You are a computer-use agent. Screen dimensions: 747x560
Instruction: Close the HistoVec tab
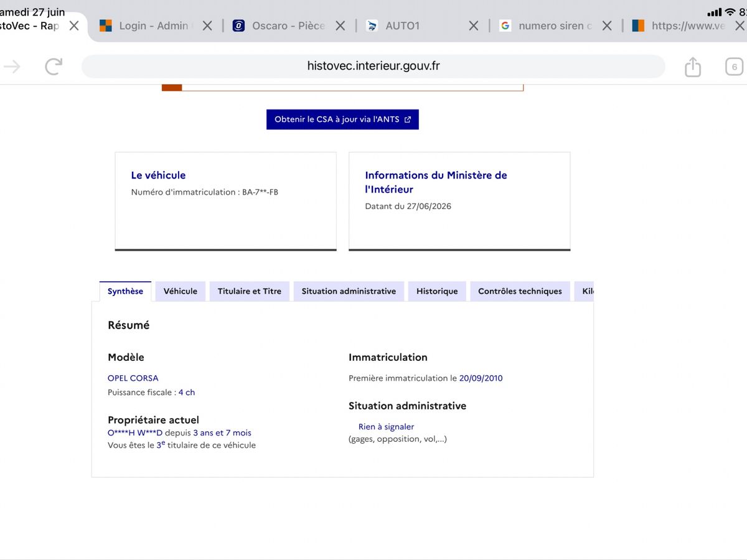[x=74, y=26]
